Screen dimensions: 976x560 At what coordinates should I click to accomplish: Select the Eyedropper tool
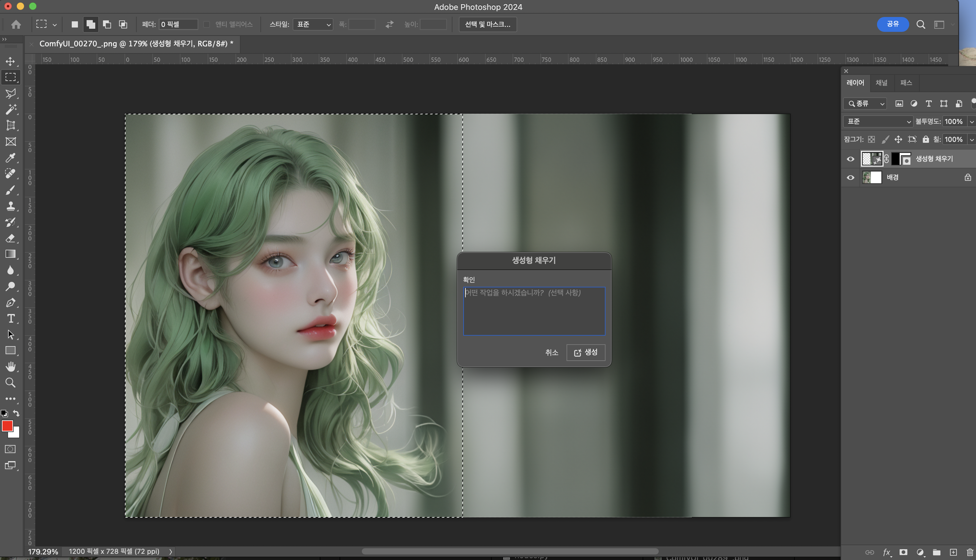(11, 158)
